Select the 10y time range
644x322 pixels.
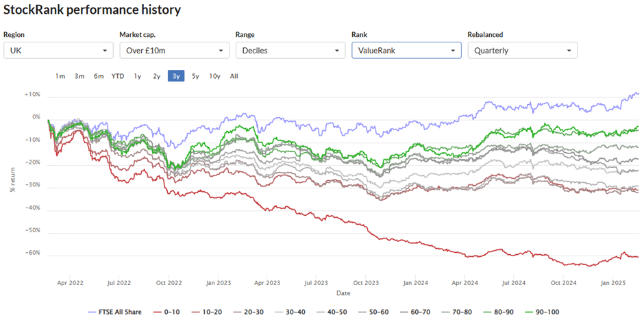click(214, 76)
